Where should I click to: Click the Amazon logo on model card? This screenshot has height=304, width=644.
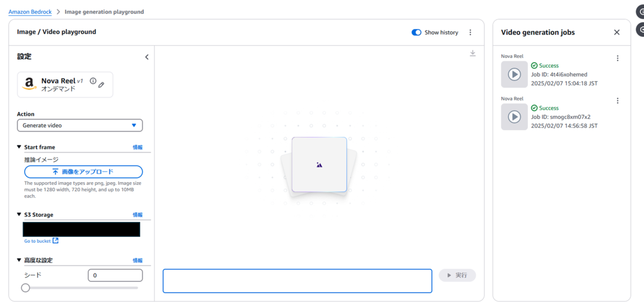[30, 85]
